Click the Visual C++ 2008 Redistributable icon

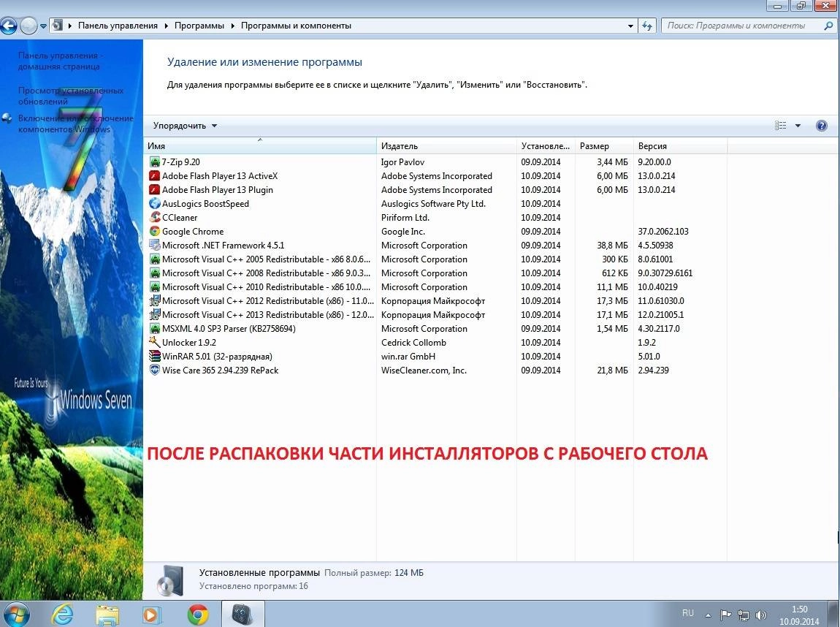[x=154, y=273]
